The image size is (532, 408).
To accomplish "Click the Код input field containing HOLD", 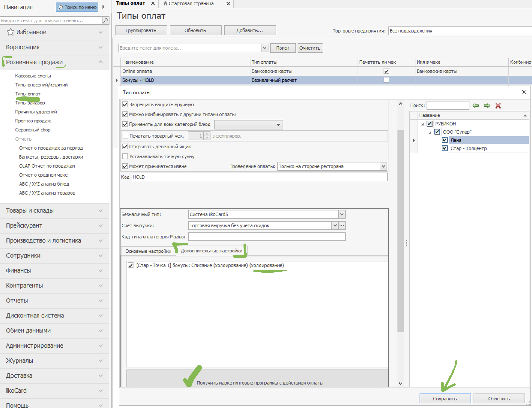I will click(x=259, y=177).
